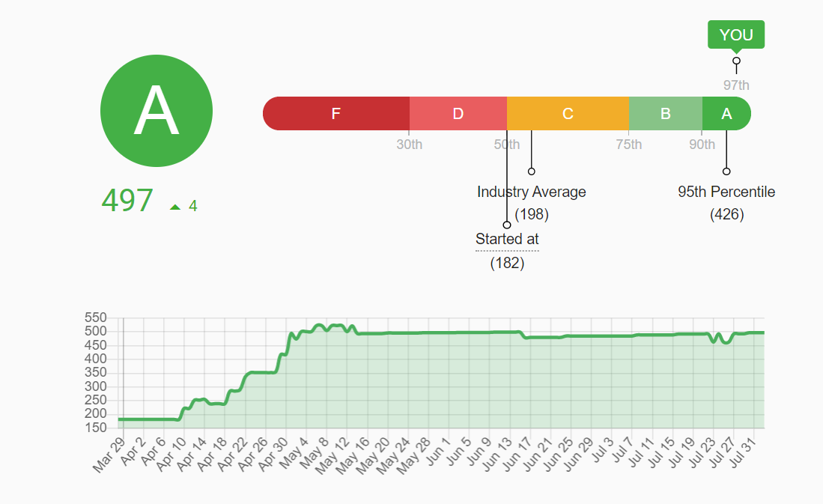Screen dimensions: 823x504
Task: Click the green YOU marker badge
Action: pos(736,34)
